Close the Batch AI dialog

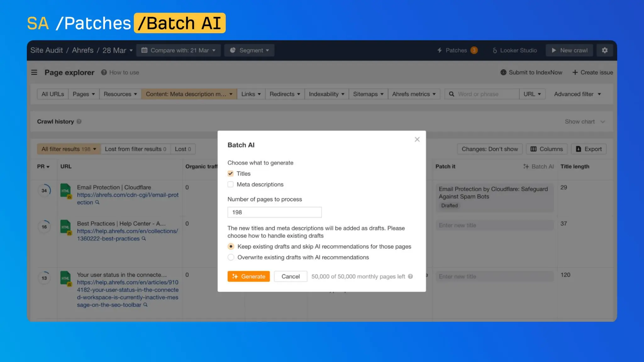[417, 139]
